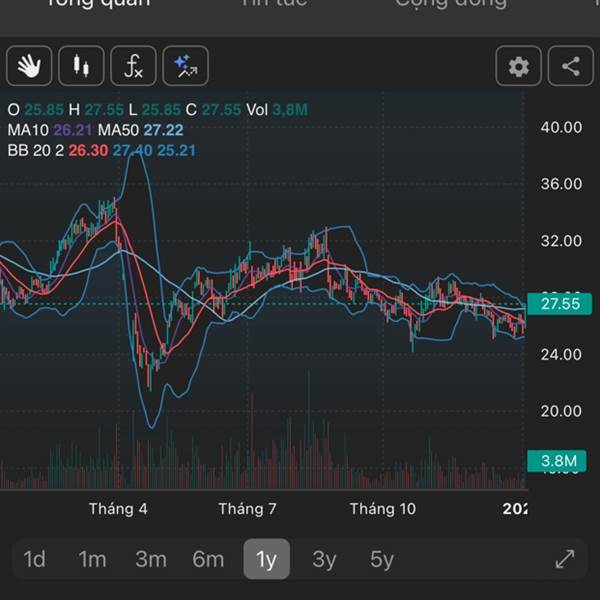Image resolution: width=600 pixels, height=600 pixels.
Task: Click the Bollinger middle value 26.30
Action: pos(88,150)
